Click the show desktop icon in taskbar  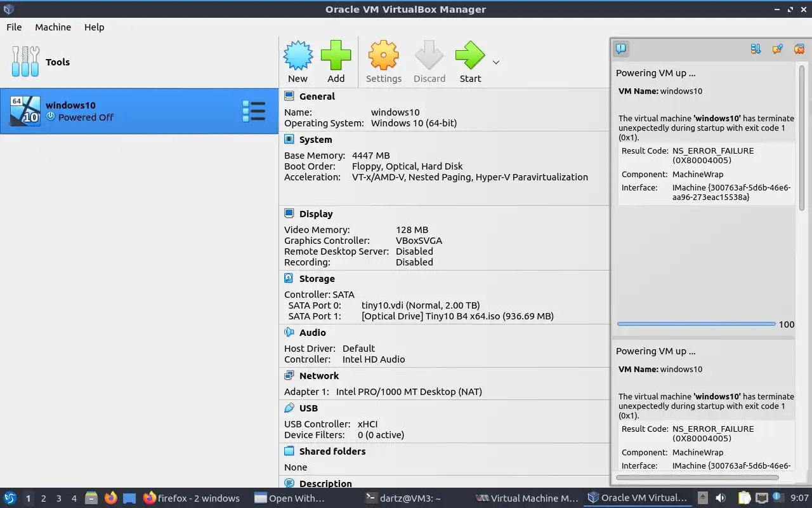pyautogui.click(x=129, y=498)
